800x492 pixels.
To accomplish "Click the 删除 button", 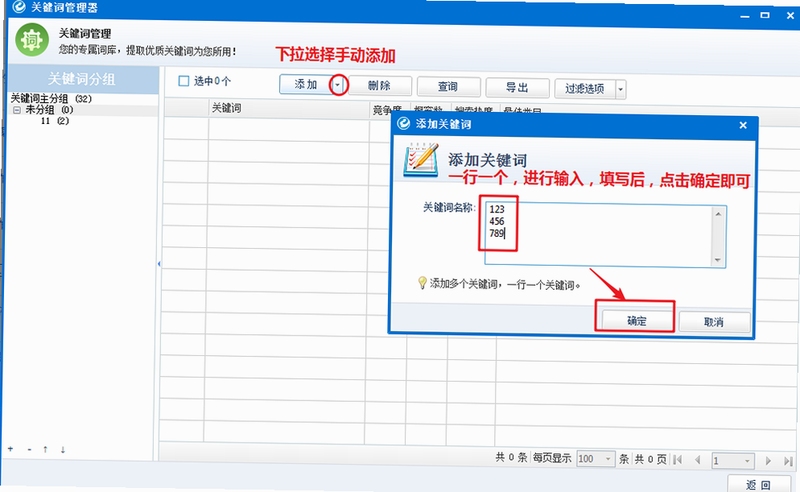I will coord(380,86).
